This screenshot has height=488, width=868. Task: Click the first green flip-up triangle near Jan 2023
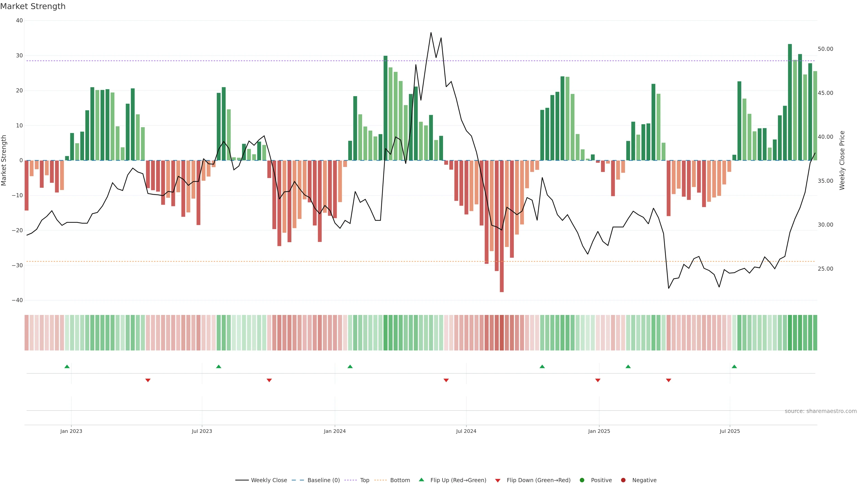pyautogui.click(x=67, y=366)
